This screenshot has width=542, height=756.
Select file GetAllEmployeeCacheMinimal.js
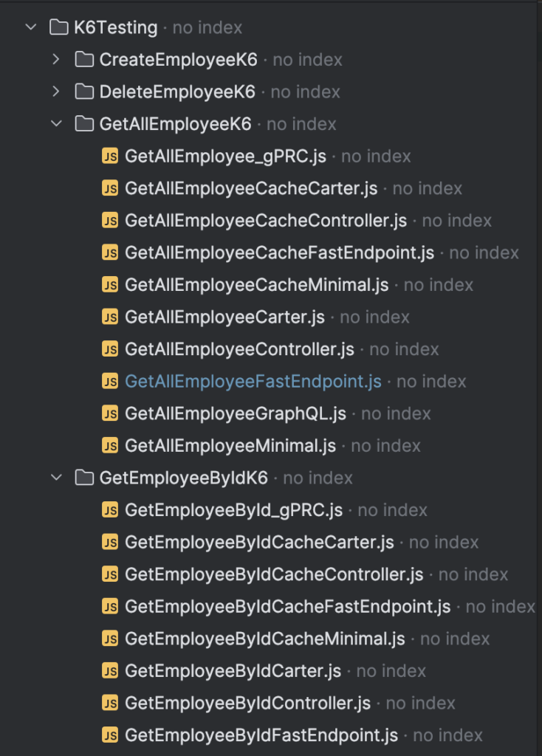click(256, 286)
